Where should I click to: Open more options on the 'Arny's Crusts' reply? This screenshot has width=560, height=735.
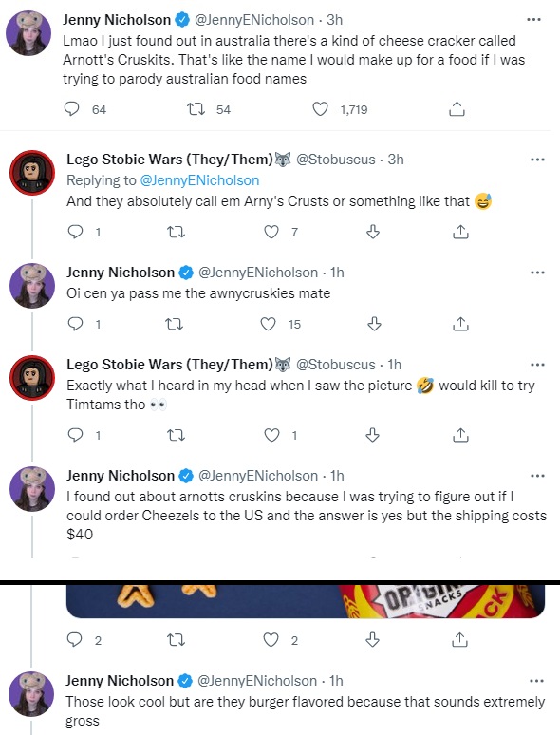point(537,160)
